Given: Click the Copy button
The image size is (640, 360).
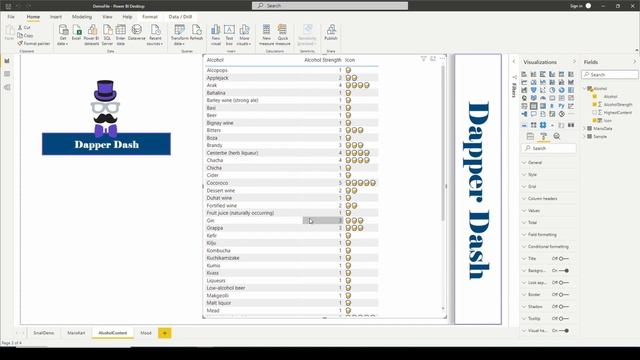Looking at the screenshot, I should [x=25, y=36].
